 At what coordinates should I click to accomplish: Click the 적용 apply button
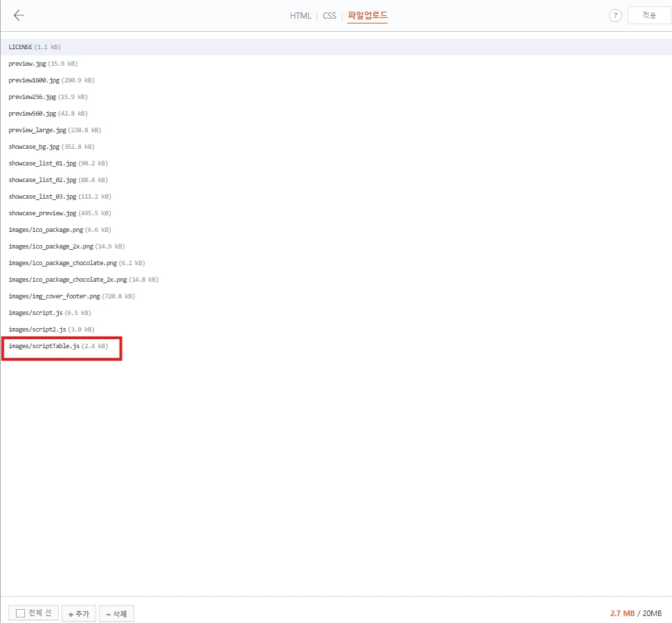pyautogui.click(x=649, y=15)
